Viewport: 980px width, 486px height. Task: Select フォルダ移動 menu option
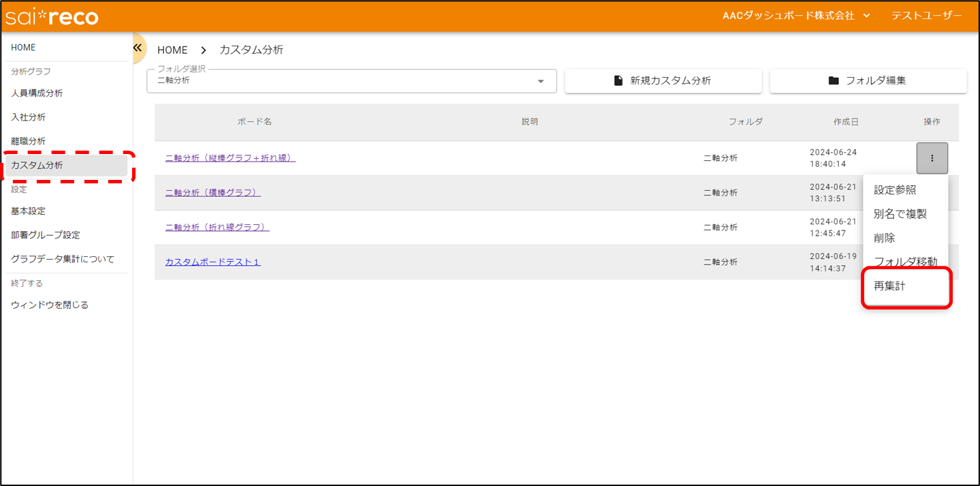(x=905, y=262)
